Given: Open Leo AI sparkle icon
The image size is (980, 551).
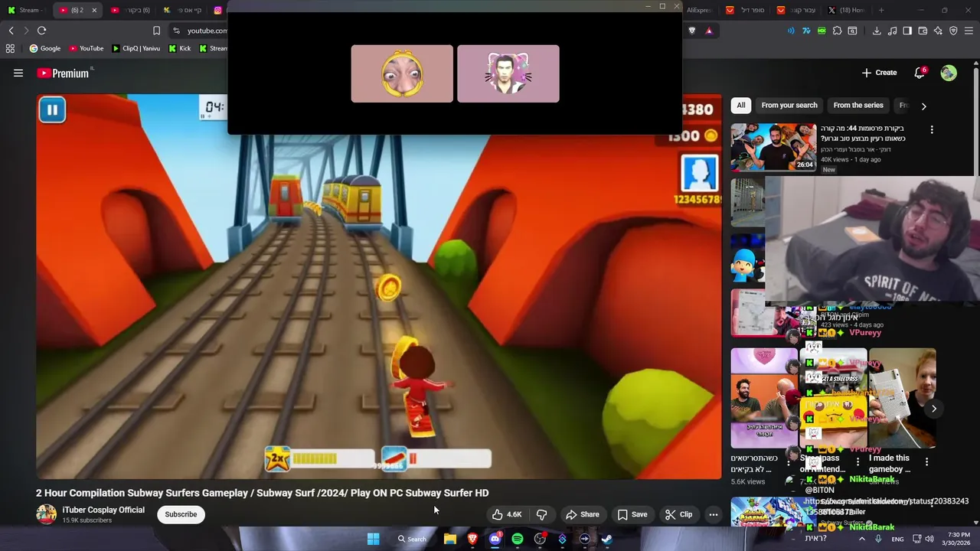Looking at the screenshot, I should coord(938,31).
